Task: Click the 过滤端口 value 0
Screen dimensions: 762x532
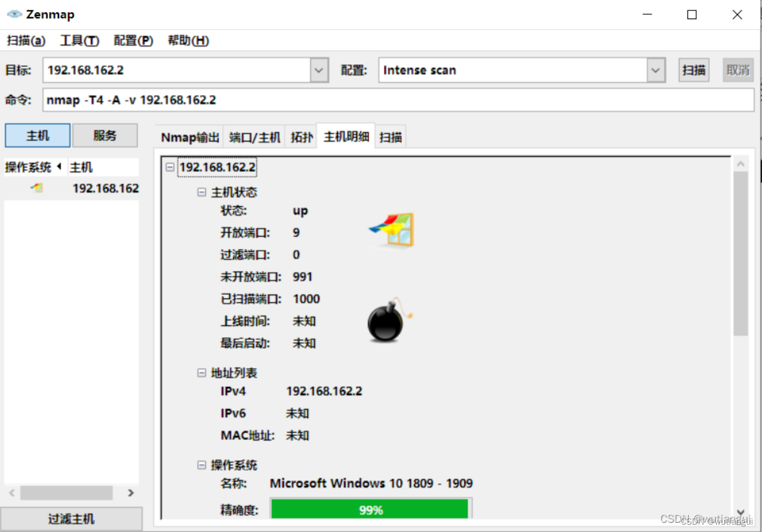Action: [296, 255]
